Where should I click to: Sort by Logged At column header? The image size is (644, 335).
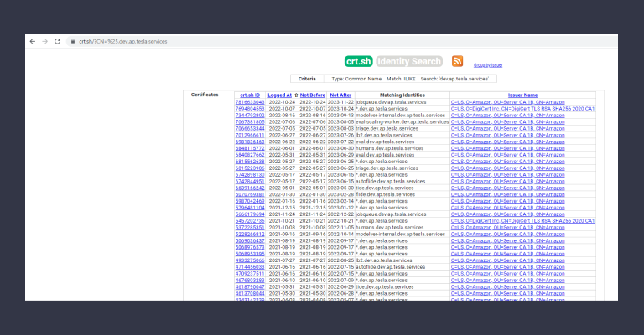pos(280,95)
